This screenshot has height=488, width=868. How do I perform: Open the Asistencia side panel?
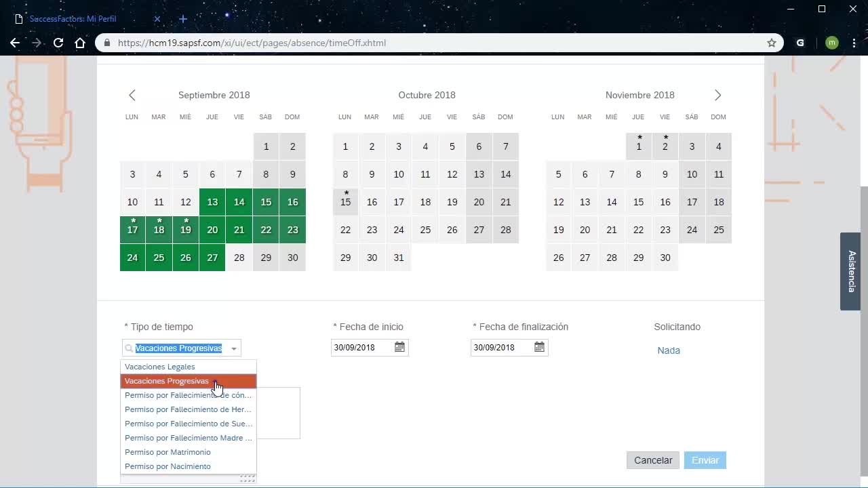tap(851, 271)
